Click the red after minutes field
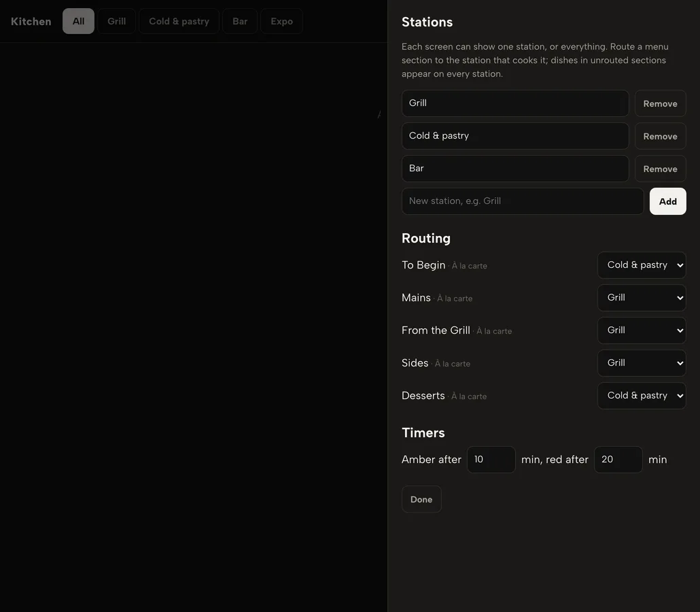 (x=618, y=460)
